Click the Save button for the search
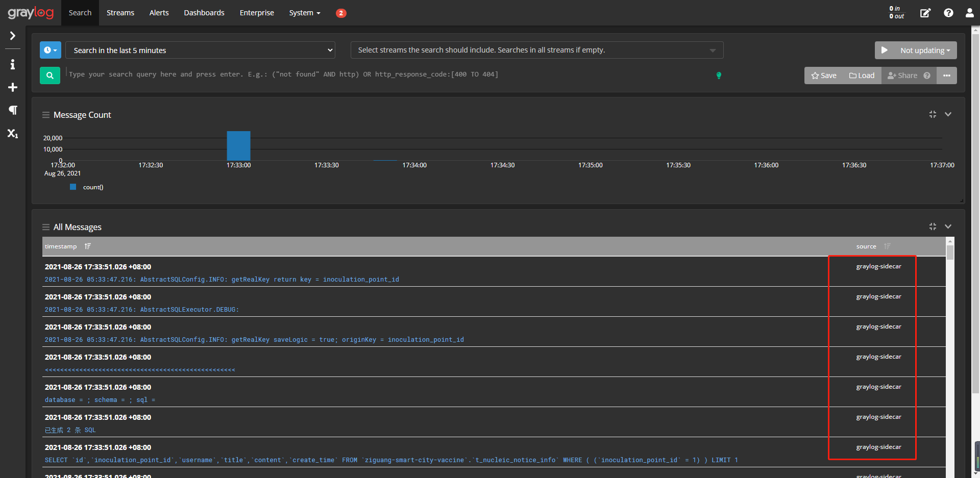980x478 pixels. point(824,75)
